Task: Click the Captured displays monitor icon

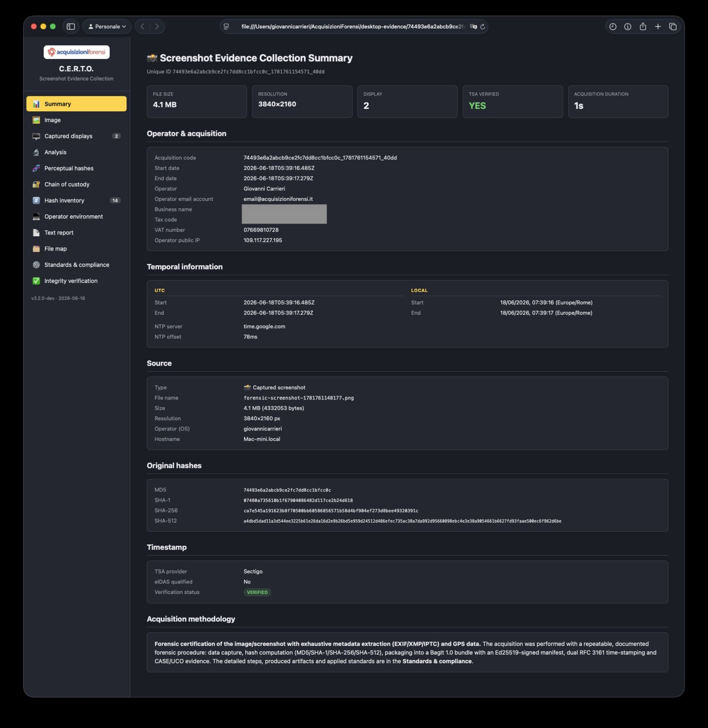Action: (x=36, y=136)
